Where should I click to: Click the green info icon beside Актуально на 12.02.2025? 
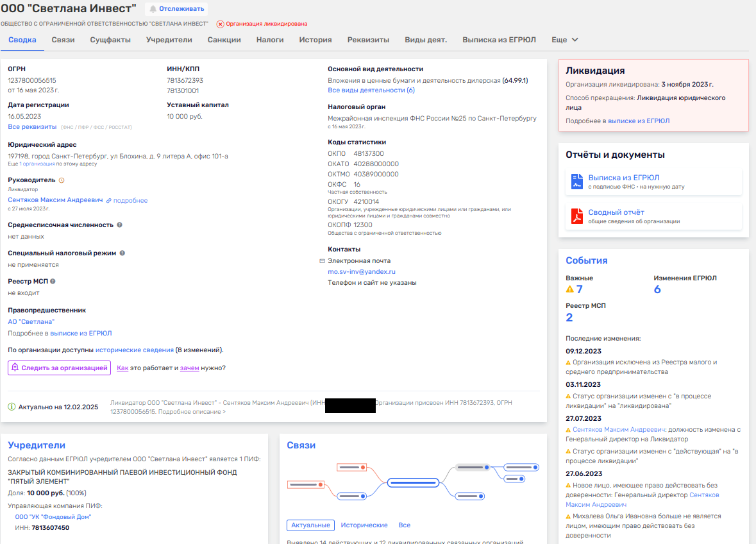[x=12, y=407]
